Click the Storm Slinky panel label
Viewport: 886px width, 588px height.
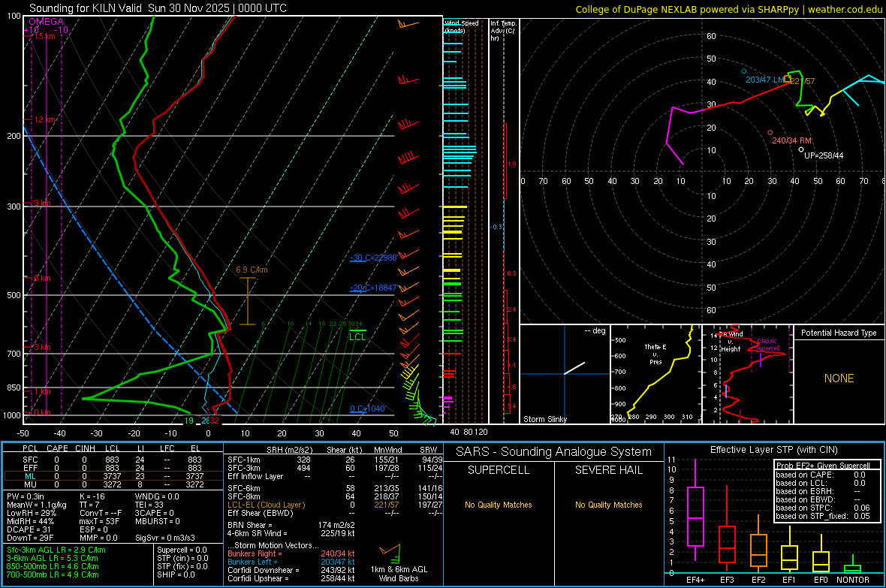tap(544, 419)
